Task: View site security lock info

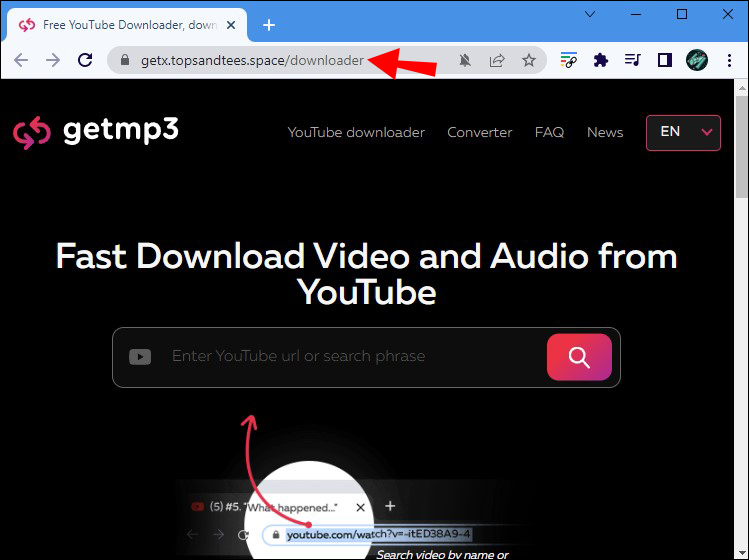Action: point(125,60)
